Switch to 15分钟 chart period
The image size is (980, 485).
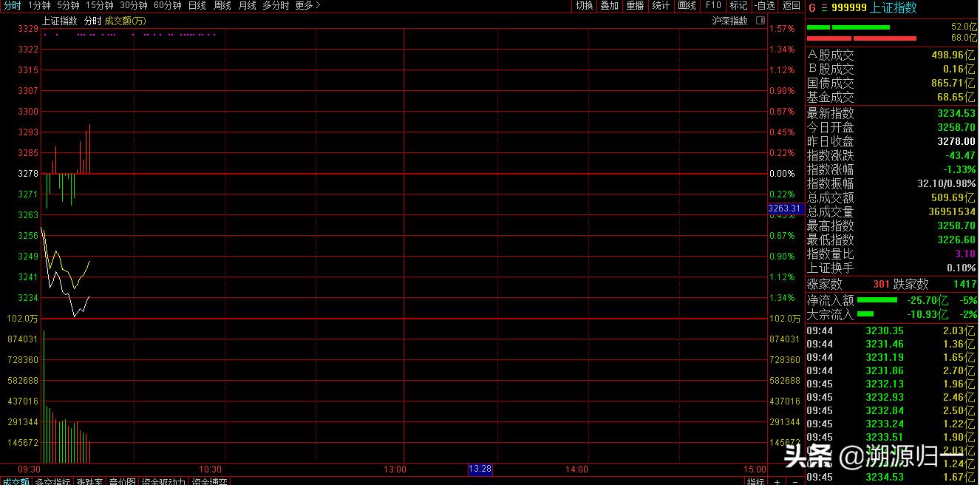(100, 5)
